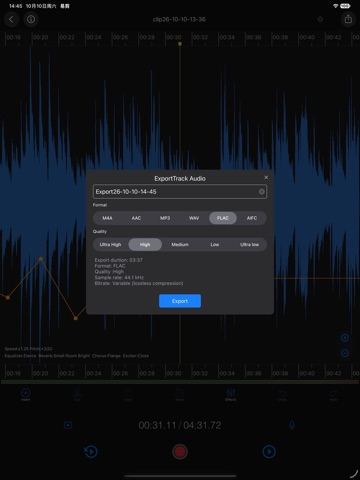This screenshot has height=480, width=360.
Task: Edit the Export26-10-10-14-45 name field
Action: point(180,192)
